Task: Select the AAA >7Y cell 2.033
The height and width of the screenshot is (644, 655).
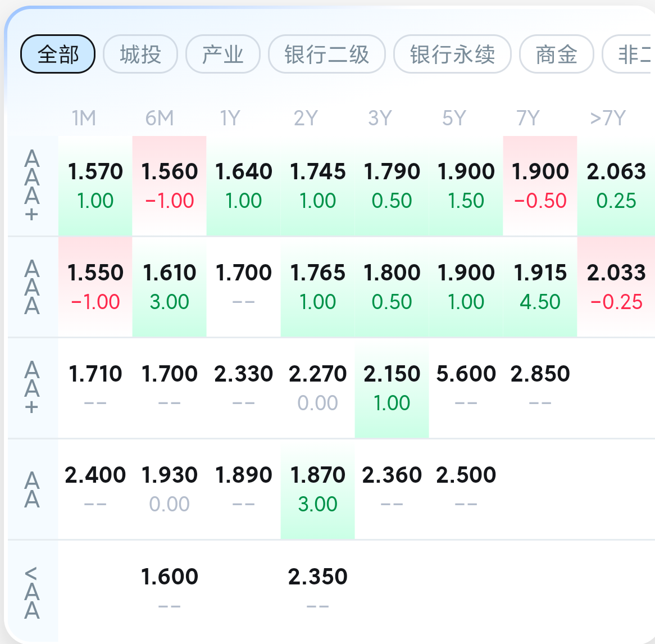Action: tap(616, 287)
